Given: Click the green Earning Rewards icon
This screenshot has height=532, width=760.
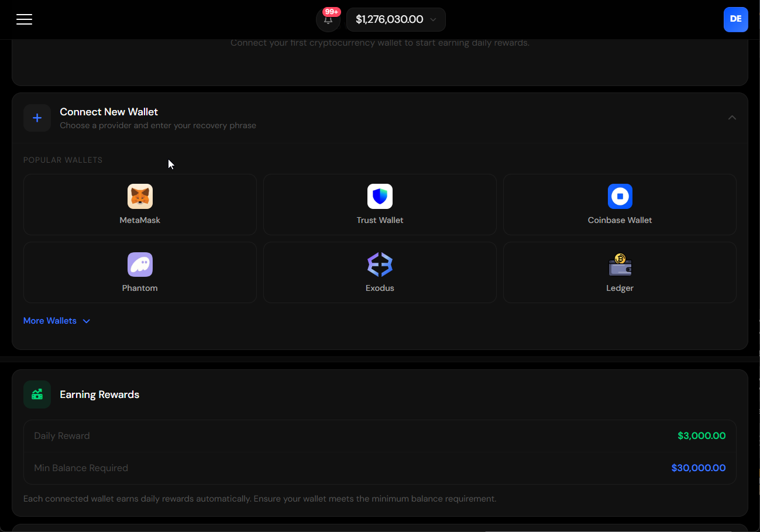Looking at the screenshot, I should coord(37,394).
